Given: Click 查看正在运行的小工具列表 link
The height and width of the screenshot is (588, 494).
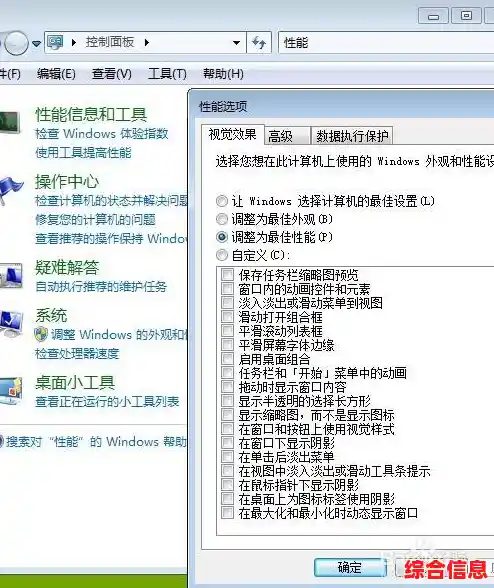Looking at the screenshot, I should click(x=107, y=402).
